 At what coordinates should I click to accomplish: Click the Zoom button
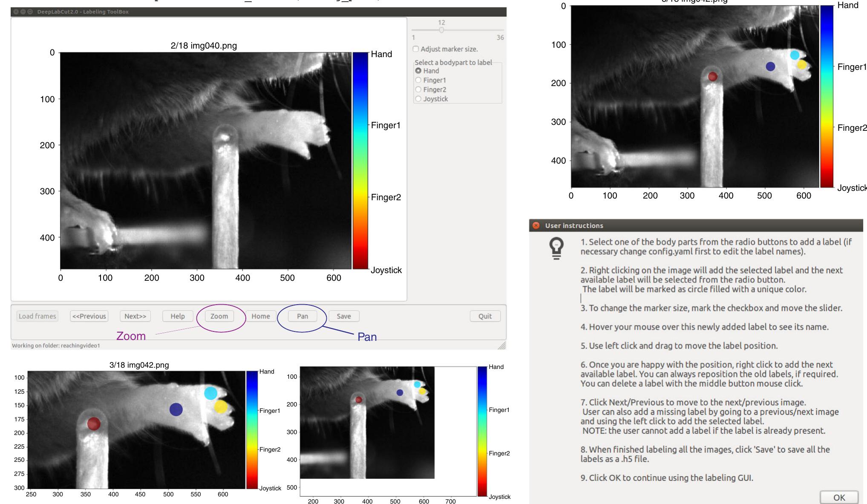[219, 316]
